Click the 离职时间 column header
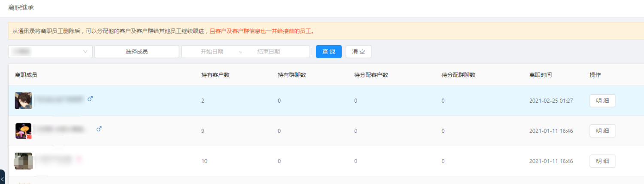644x184 pixels. pos(541,75)
